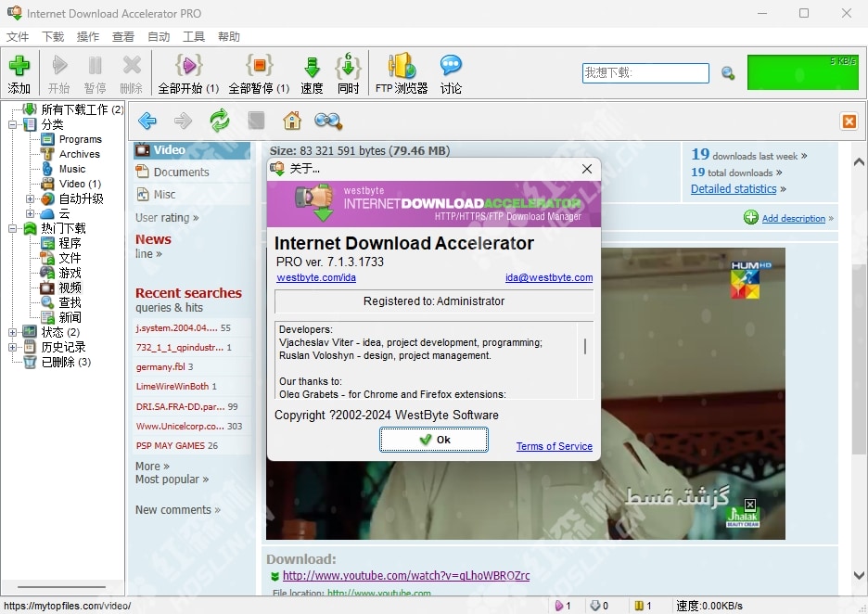Open the 文件 menu

click(18, 36)
